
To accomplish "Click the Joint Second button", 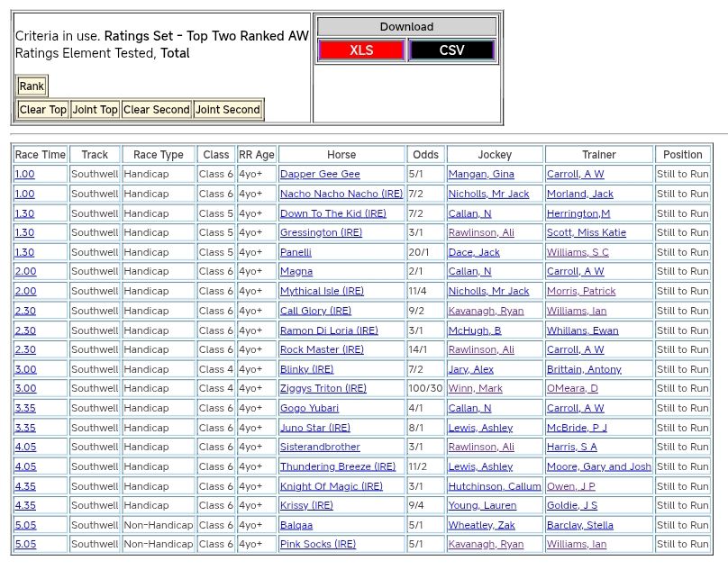I will click(228, 110).
